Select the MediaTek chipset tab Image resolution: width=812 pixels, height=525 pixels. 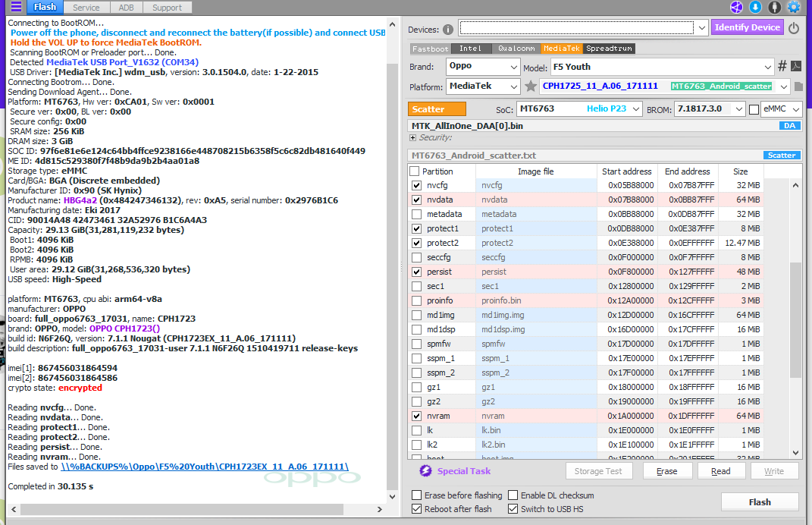[562, 49]
